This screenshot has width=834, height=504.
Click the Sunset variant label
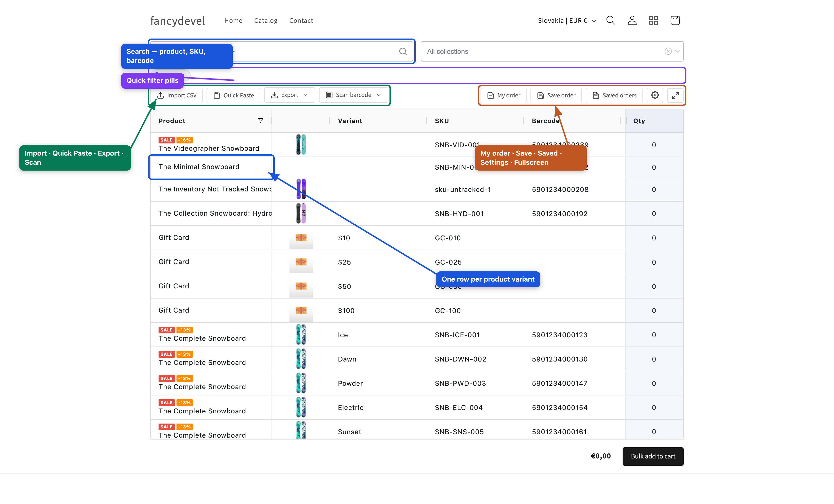click(349, 432)
